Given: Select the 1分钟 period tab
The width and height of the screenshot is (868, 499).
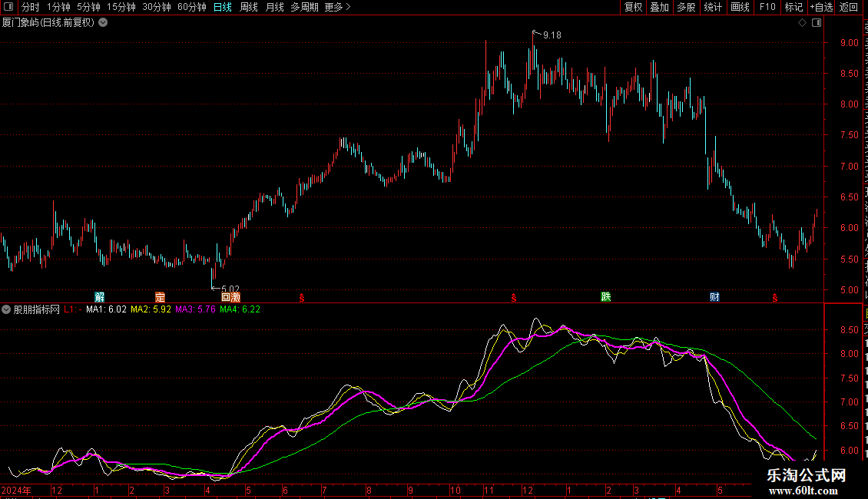Looking at the screenshot, I should click(x=58, y=7).
